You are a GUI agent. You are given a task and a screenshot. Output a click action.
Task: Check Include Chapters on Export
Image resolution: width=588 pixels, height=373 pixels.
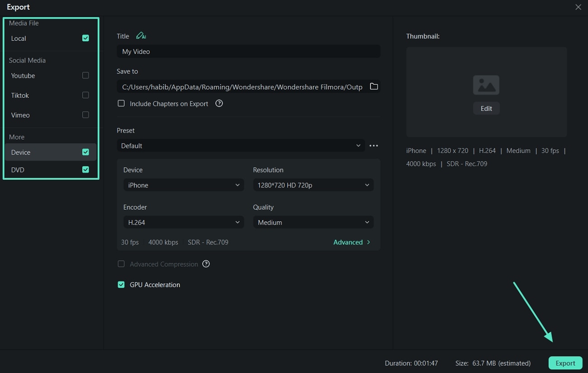pos(121,103)
